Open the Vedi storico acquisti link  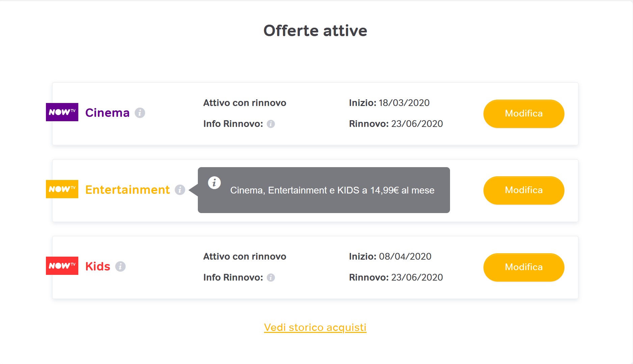tap(315, 328)
